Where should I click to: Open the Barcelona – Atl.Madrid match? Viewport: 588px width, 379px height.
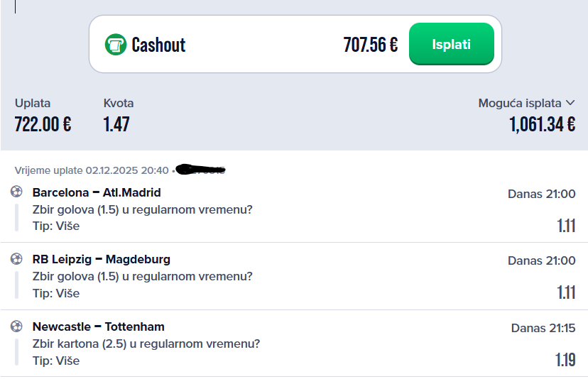pyautogui.click(x=97, y=192)
